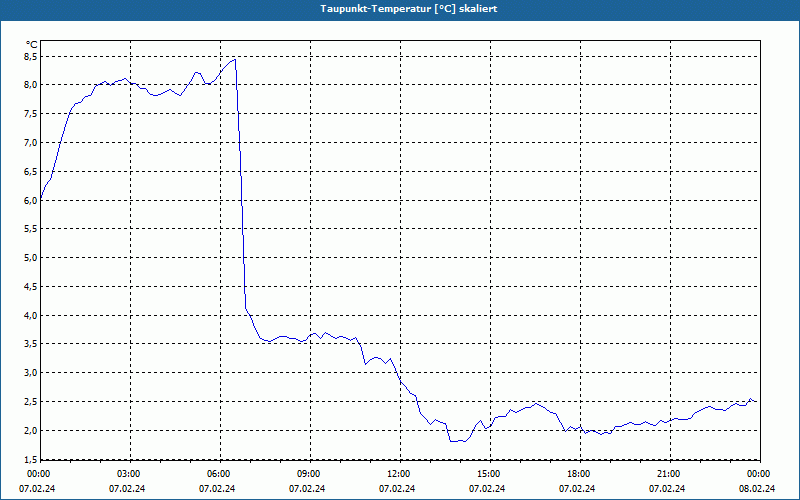Click the y-axis value '5,5'
Image resolution: width=800 pixels, height=500 pixels.
pos(31,229)
